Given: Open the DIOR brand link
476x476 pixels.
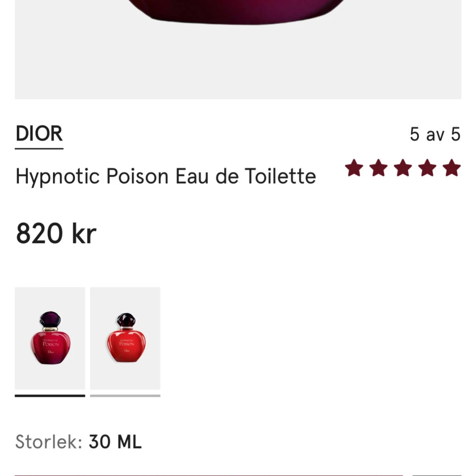Looking at the screenshot, I should point(39,134).
